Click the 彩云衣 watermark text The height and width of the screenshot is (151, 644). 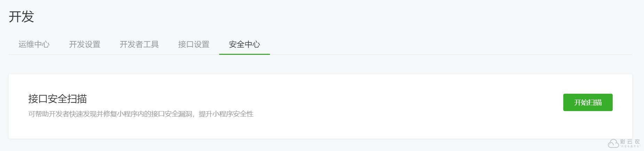click(x=630, y=141)
